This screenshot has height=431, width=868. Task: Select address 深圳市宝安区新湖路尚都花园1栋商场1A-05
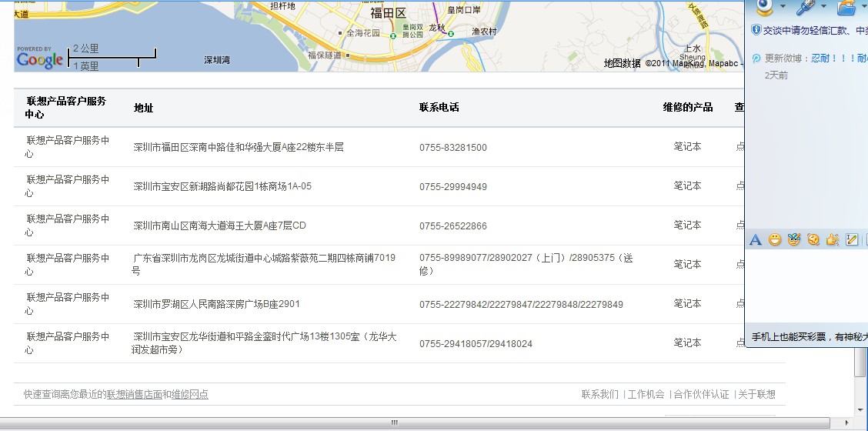222,187
